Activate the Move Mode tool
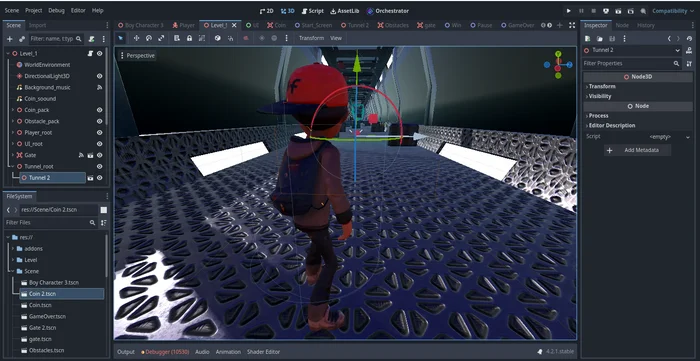Viewport: 700px width, 361px height. 136,38
